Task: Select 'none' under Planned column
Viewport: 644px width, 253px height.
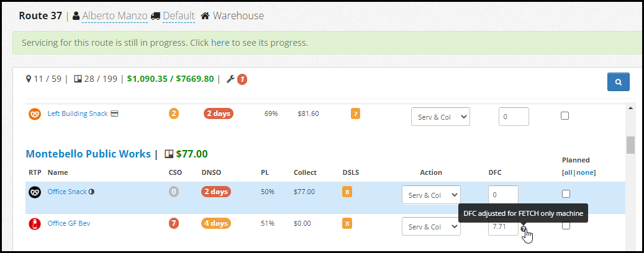Action: [586, 172]
